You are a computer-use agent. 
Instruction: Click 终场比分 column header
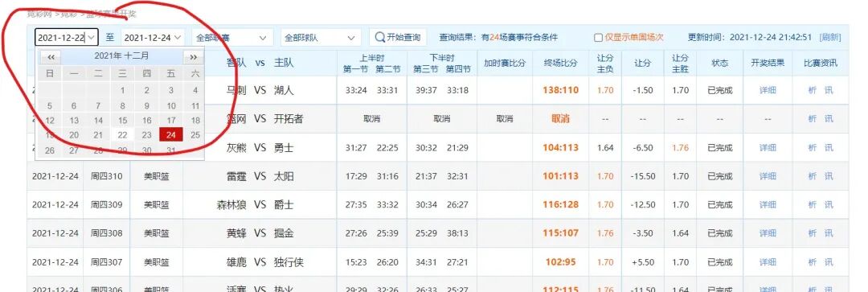[x=560, y=64]
